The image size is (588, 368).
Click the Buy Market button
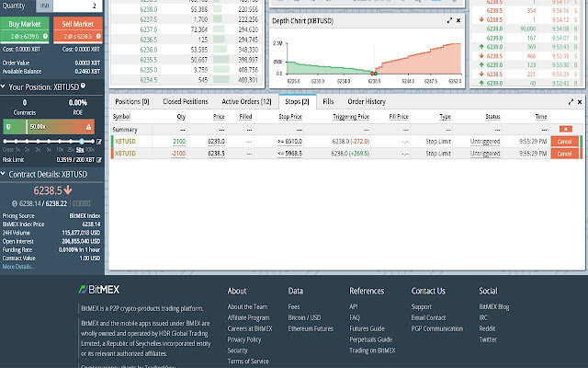[x=25, y=29]
